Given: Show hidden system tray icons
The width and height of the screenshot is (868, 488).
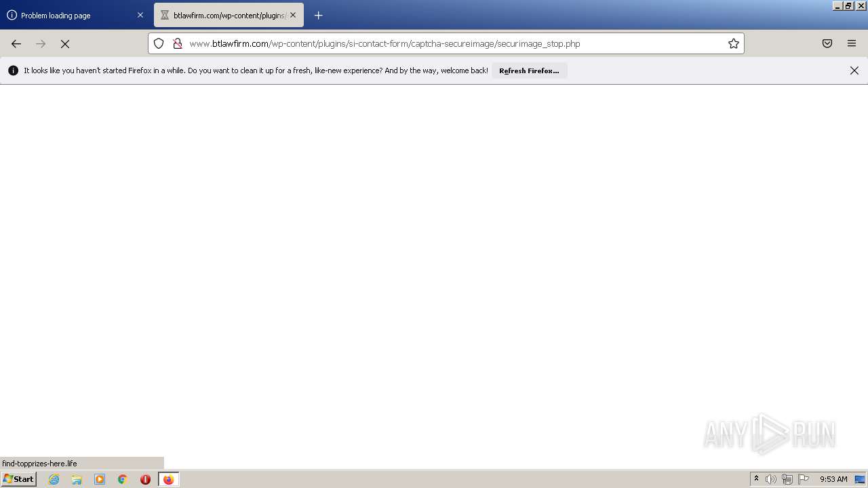Looking at the screenshot, I should click(x=756, y=479).
